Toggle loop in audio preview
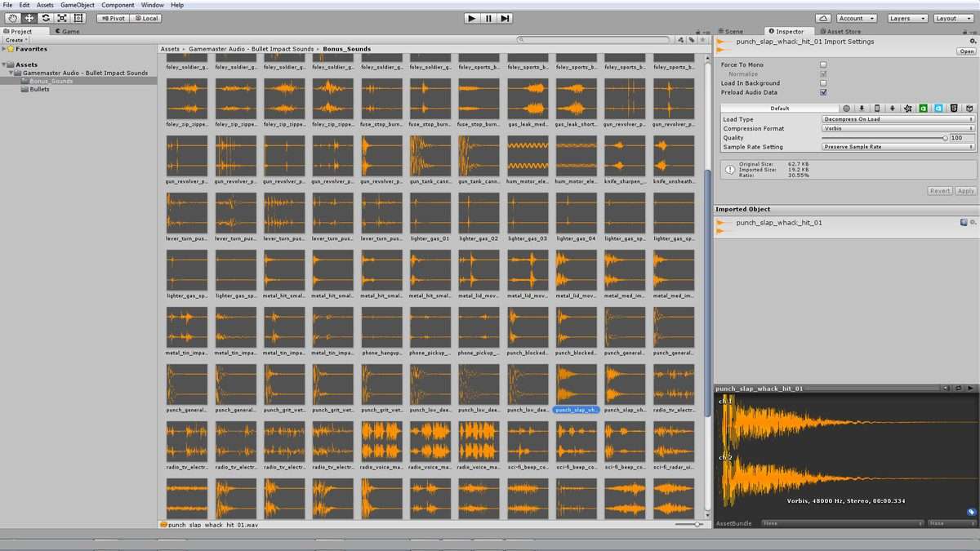 [957, 389]
